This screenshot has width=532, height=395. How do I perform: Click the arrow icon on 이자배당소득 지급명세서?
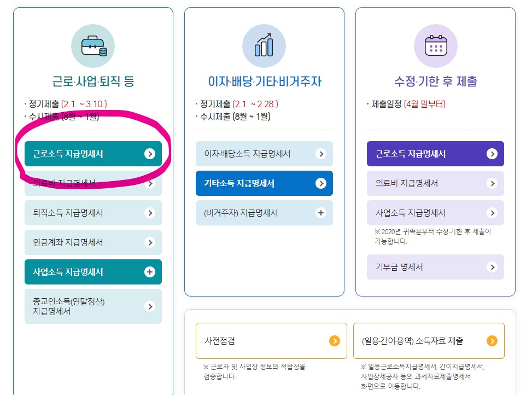[321, 154]
